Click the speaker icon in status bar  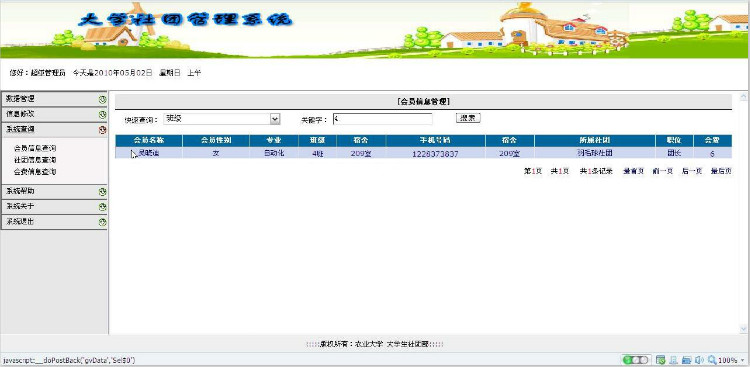pos(700,360)
